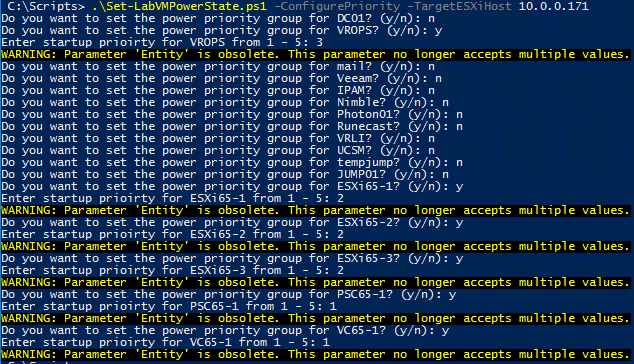Click the Photon01 prompt line
Viewport: 634px width, 364px height.
click(232, 114)
